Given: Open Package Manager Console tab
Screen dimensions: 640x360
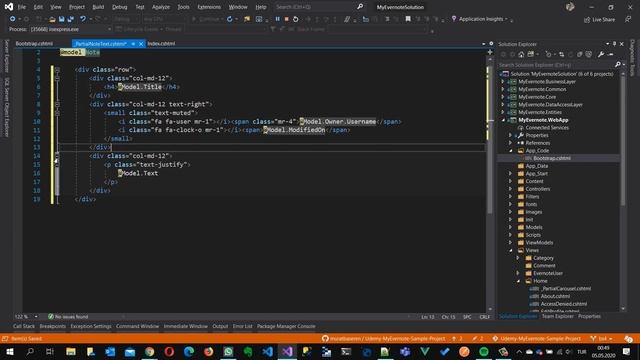Looking at the screenshot, I should (286, 326).
